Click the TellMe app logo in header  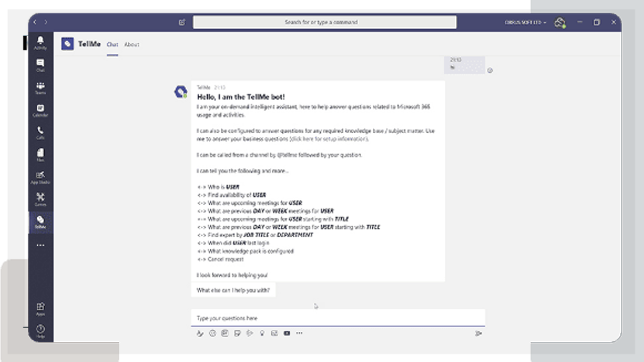pyautogui.click(x=67, y=44)
